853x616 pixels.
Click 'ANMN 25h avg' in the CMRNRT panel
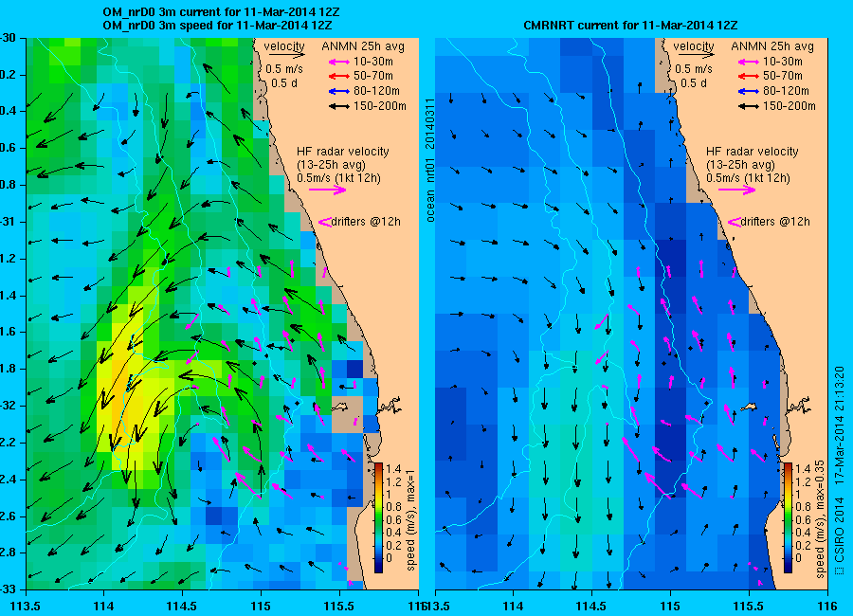772,46
